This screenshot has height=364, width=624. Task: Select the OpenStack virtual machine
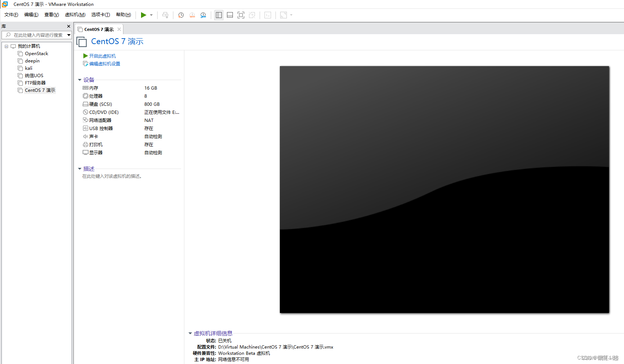click(x=36, y=54)
